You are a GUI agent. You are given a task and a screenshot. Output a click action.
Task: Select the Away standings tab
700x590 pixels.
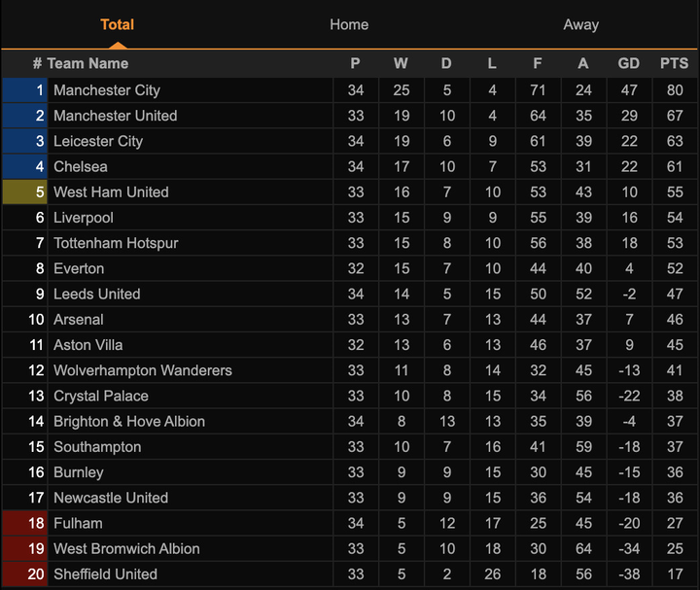[580, 24]
